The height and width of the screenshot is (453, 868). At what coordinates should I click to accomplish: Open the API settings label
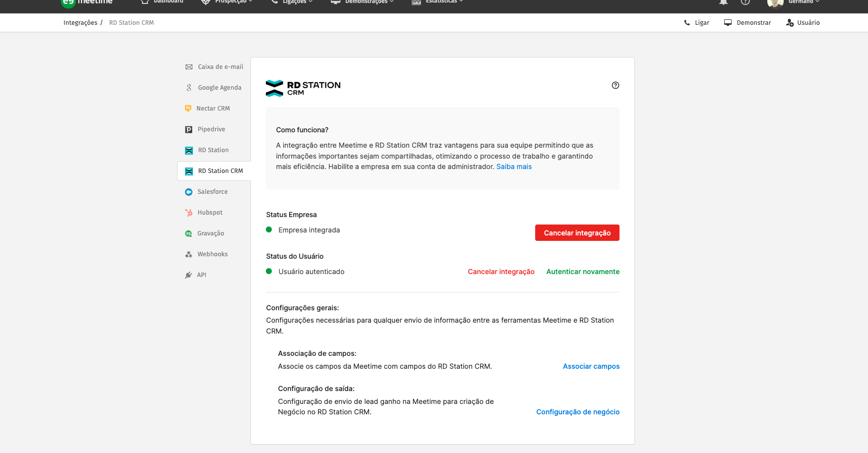pos(201,275)
